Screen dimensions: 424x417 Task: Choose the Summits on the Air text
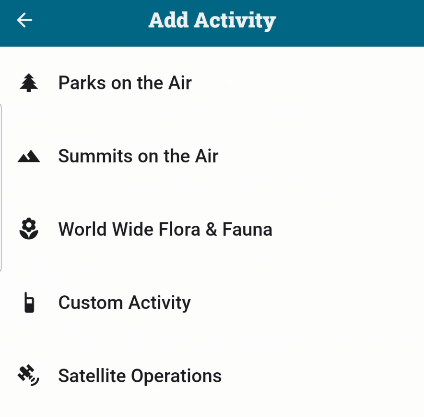point(138,156)
